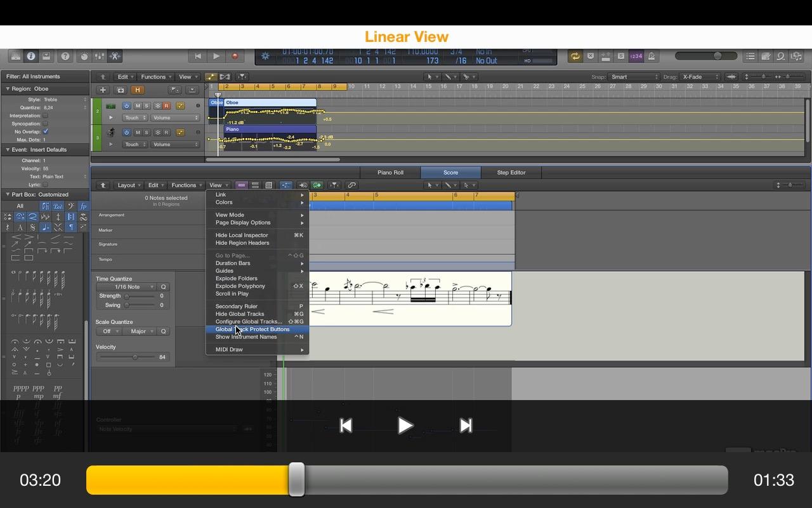Click the link chain icon in Score toolbar
812x508 pixels.
coord(351,185)
